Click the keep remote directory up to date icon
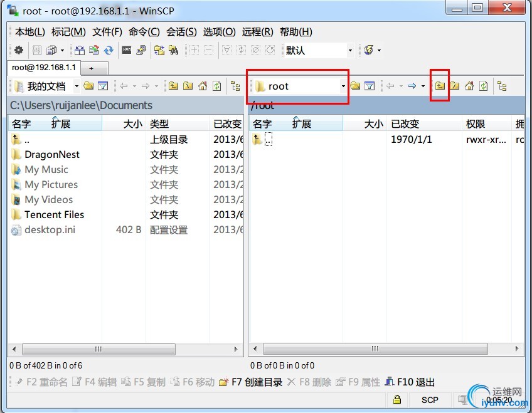Image resolution: width=532 pixels, height=413 pixels. click(x=94, y=50)
